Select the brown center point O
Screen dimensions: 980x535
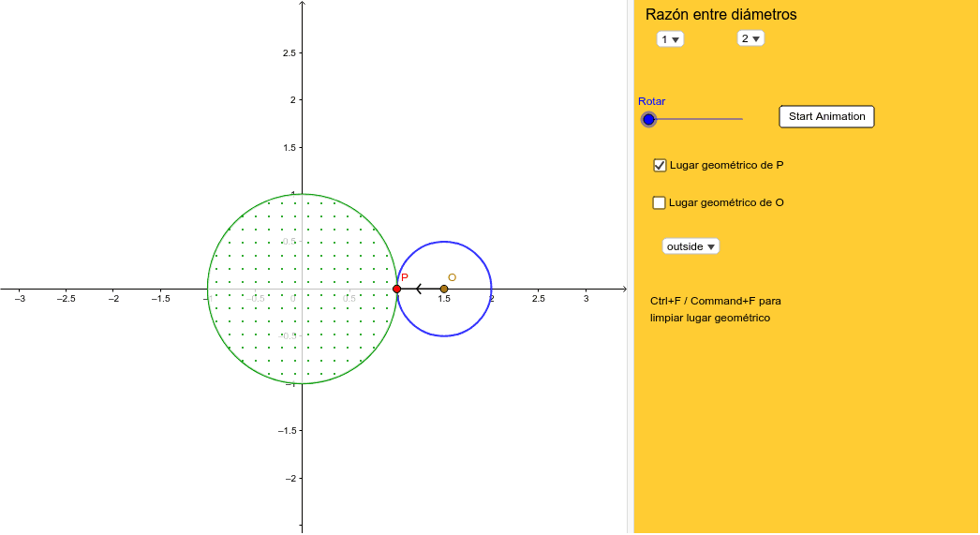444,289
